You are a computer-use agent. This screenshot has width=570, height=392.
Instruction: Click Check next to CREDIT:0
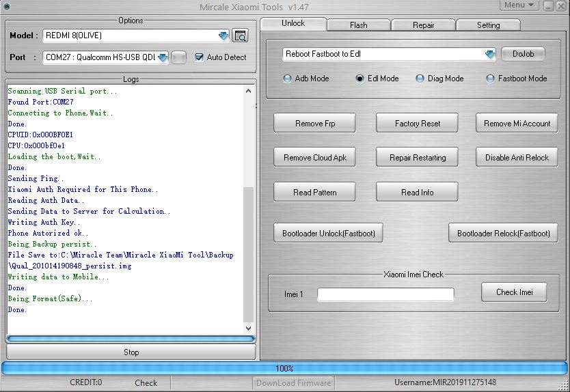[146, 383]
